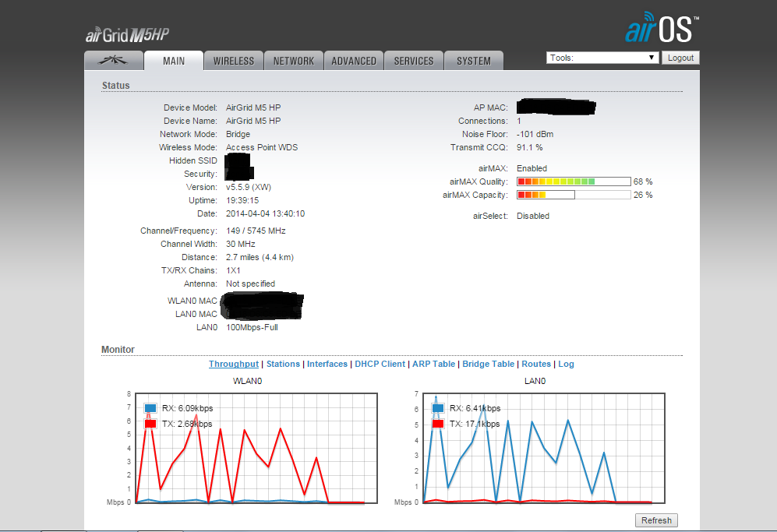Click the TX/RX Chains value 1X1
777x532 pixels.
pyautogui.click(x=233, y=270)
